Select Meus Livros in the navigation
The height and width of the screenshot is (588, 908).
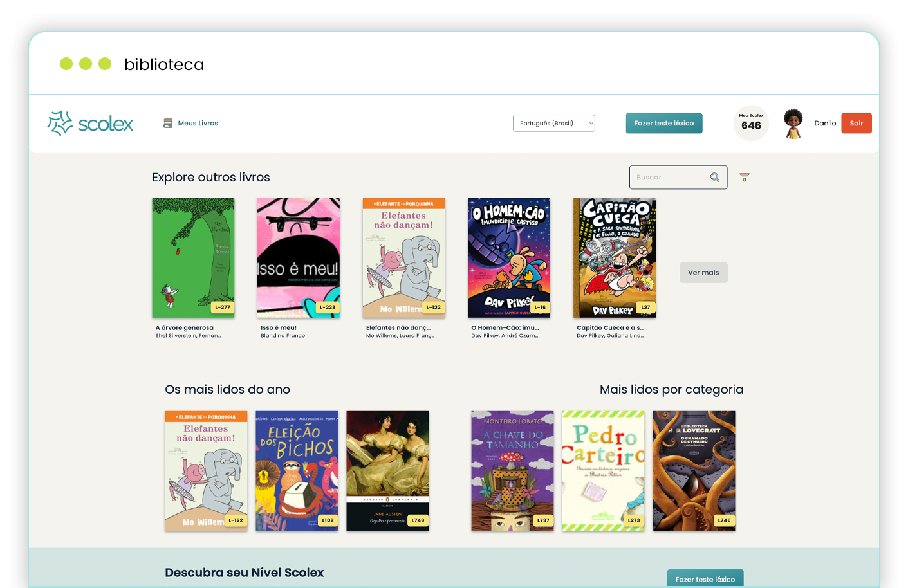pos(197,123)
